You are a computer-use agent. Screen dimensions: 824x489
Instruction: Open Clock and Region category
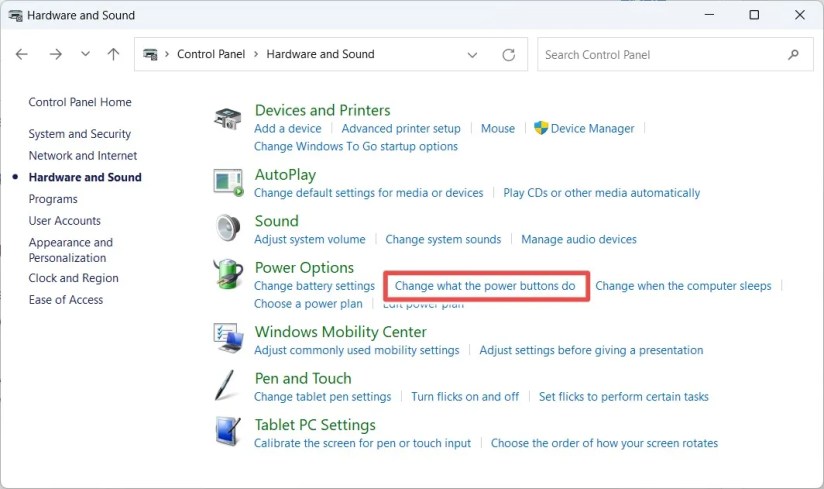click(74, 278)
